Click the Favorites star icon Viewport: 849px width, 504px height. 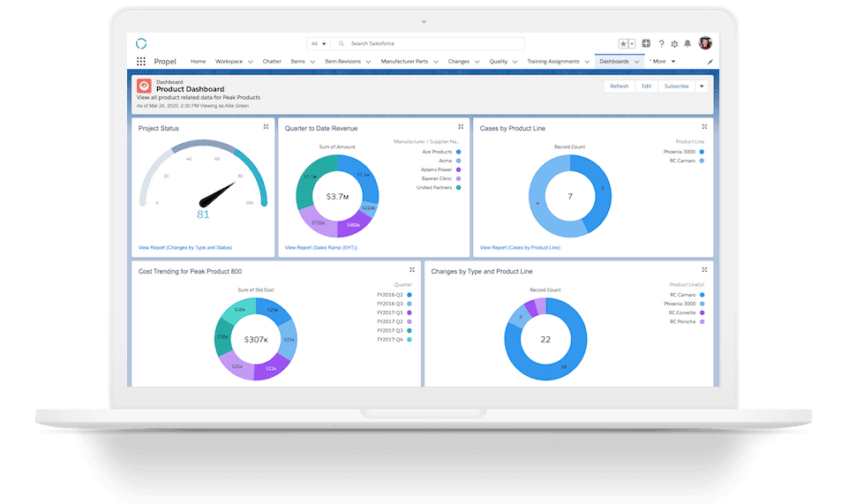click(x=623, y=43)
